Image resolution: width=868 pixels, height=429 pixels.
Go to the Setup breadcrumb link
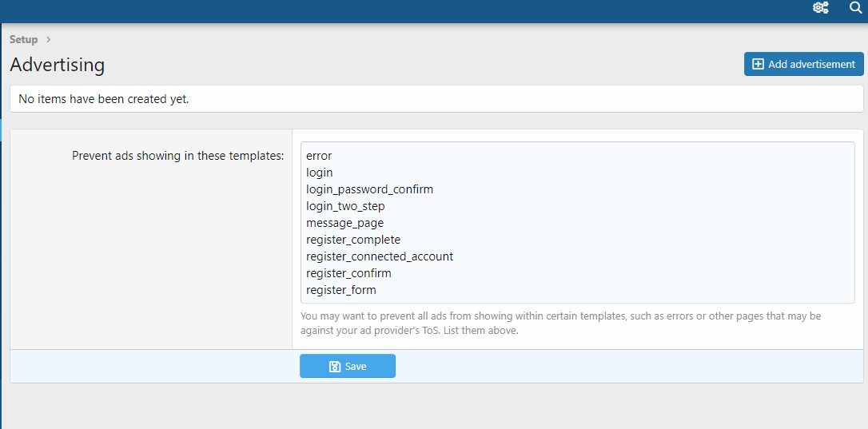pyautogui.click(x=23, y=39)
